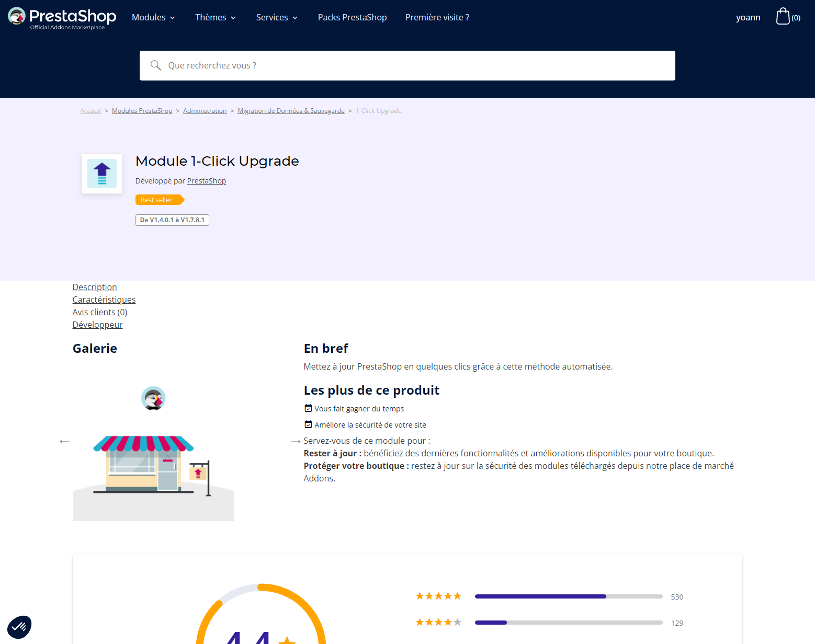Click the 'Module 1-Click Upgrade' title
Viewport: 815px width, 644px height.
pos(217,161)
